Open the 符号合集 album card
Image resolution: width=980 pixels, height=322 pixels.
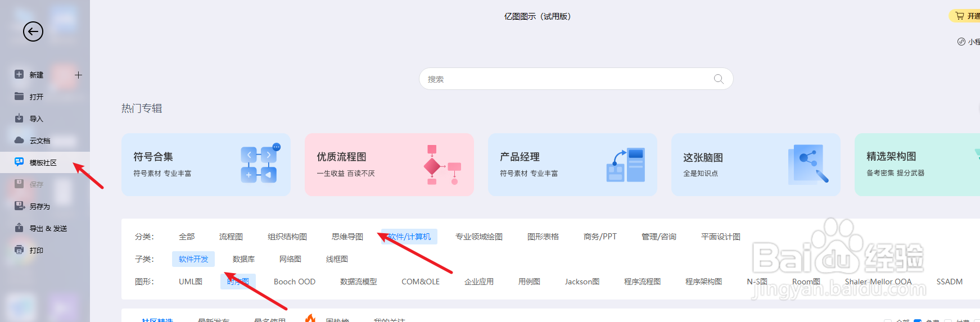click(206, 165)
